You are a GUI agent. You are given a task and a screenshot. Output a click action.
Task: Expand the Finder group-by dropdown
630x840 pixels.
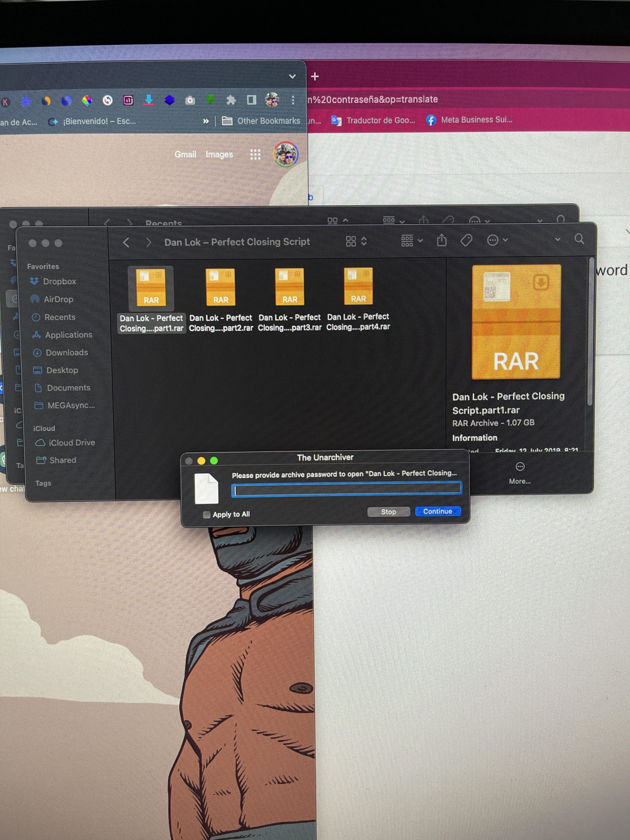pos(412,241)
